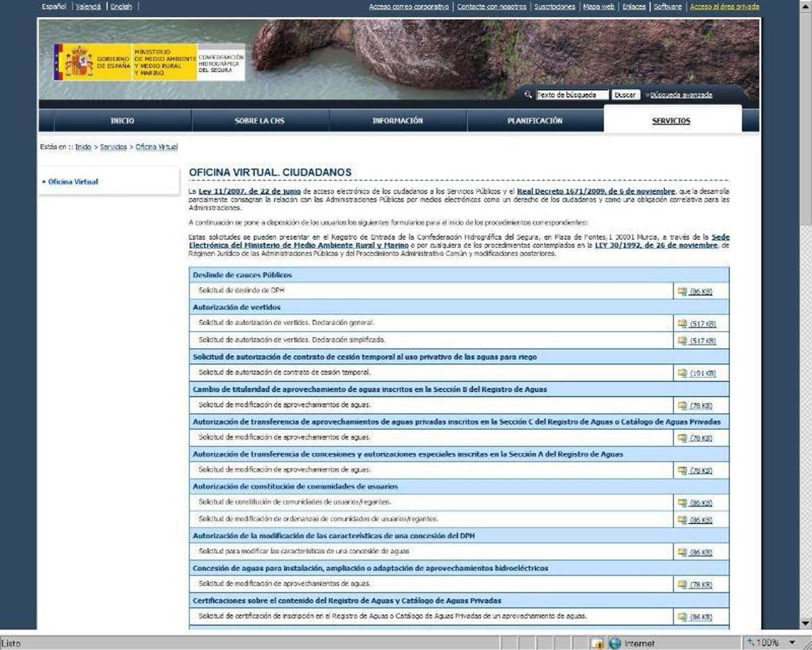Click the magnifying glass search icon
This screenshot has width=812, height=650.
529,95
